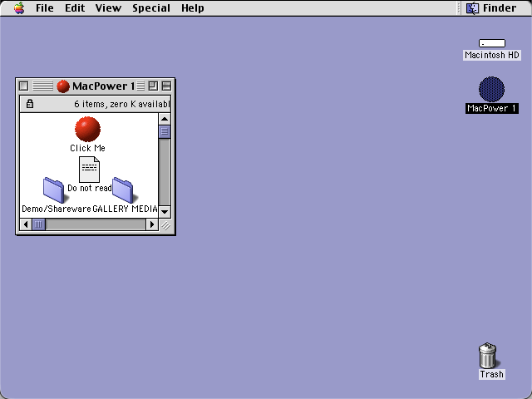Click the red ball in MacPower title bar
Image resolution: width=532 pixels, height=399 pixels.
click(x=63, y=86)
